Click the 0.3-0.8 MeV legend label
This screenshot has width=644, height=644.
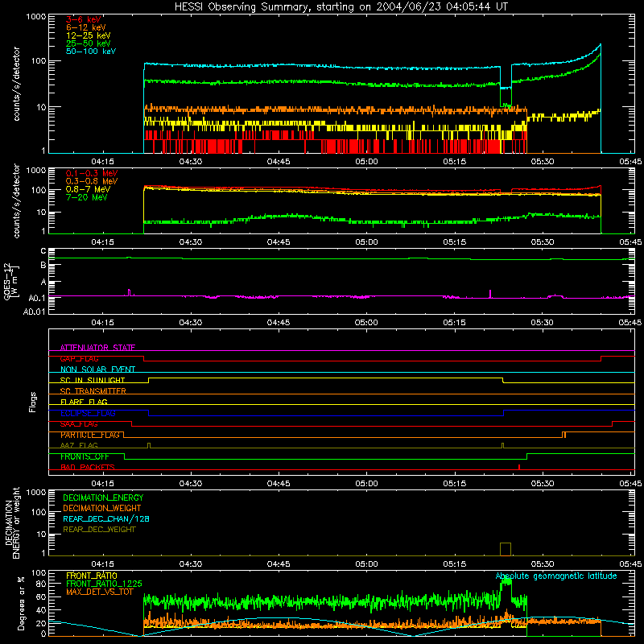tap(92, 181)
